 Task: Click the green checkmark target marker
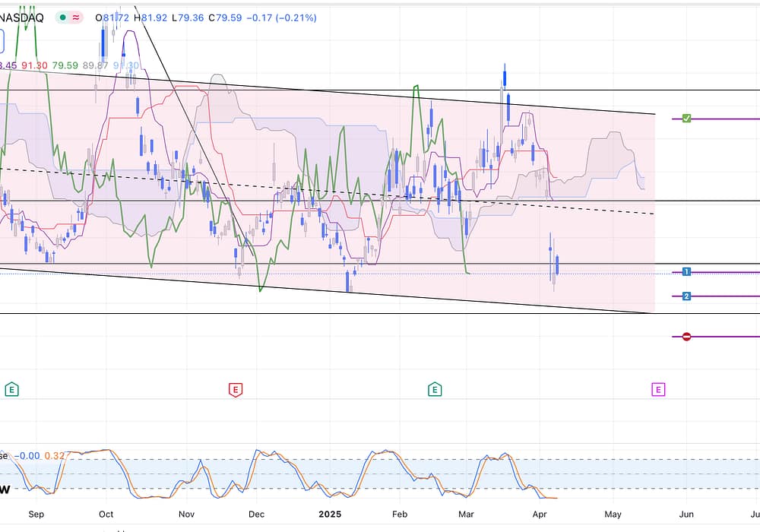pyautogui.click(x=686, y=119)
